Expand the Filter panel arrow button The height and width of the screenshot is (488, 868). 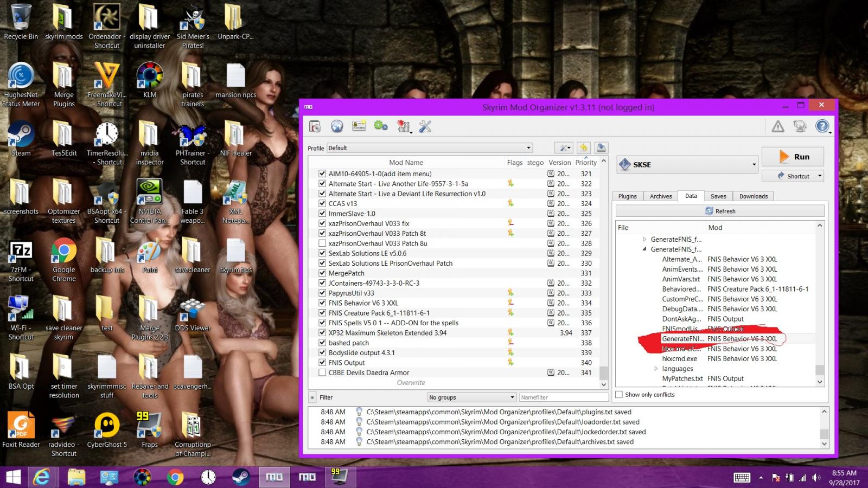coord(312,397)
